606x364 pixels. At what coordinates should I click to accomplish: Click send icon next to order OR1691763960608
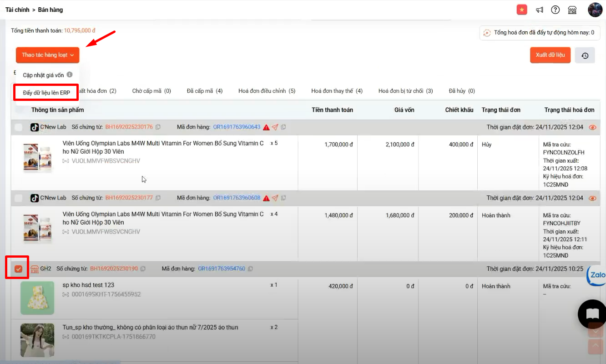275,198
